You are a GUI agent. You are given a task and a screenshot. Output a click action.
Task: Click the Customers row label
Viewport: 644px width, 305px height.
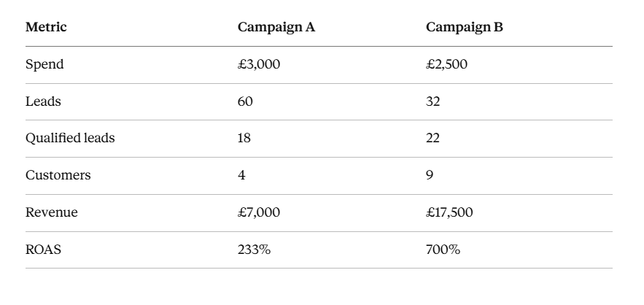[x=58, y=175]
